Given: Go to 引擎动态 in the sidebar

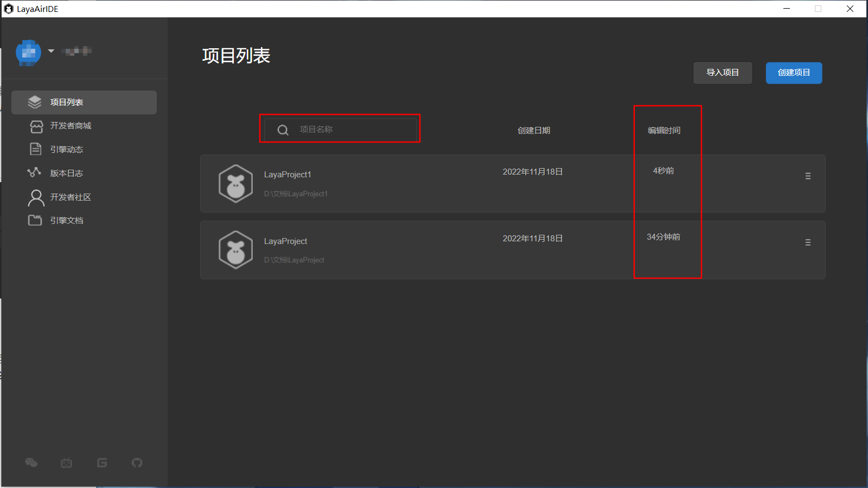Looking at the screenshot, I should coord(66,150).
